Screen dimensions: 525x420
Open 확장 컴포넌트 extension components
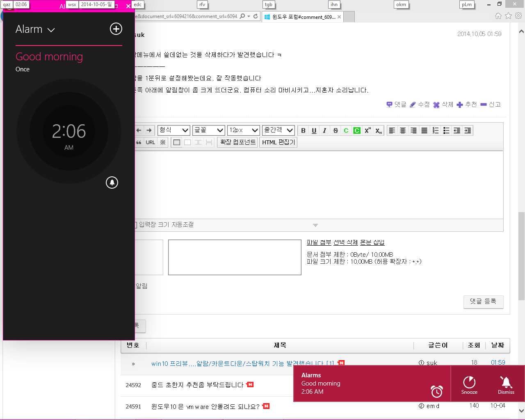click(238, 142)
